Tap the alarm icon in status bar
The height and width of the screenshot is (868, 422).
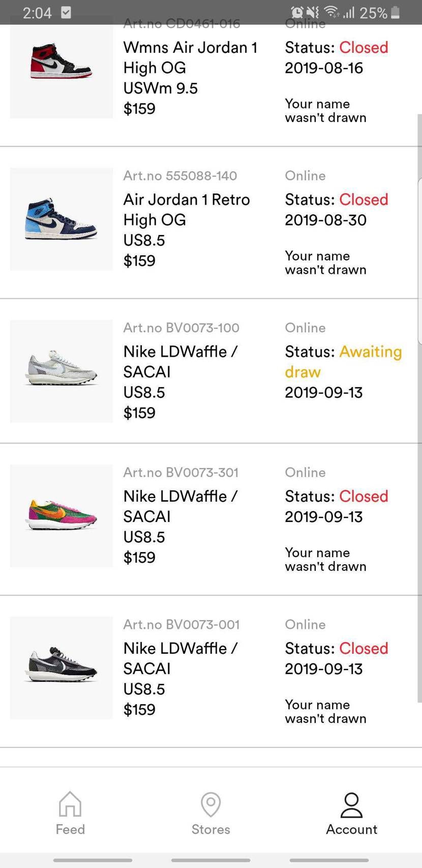(297, 12)
